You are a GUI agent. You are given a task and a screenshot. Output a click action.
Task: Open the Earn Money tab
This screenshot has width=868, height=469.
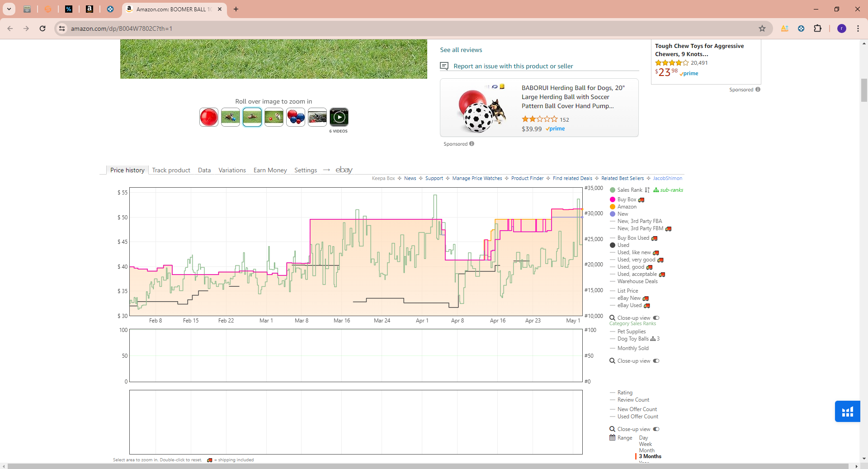coord(270,170)
